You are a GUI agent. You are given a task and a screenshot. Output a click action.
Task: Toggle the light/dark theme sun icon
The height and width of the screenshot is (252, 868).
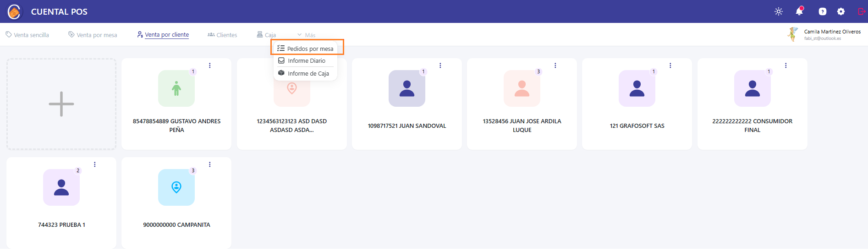(778, 11)
